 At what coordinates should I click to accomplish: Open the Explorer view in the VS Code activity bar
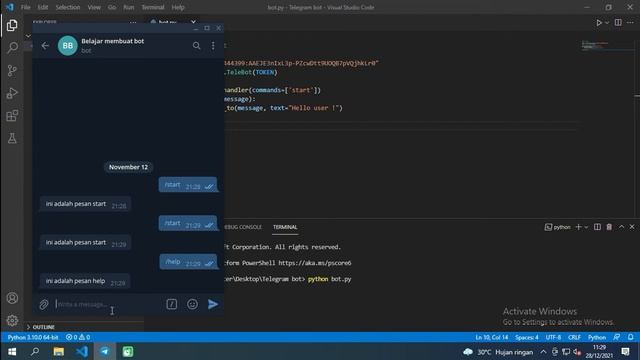coord(12,25)
